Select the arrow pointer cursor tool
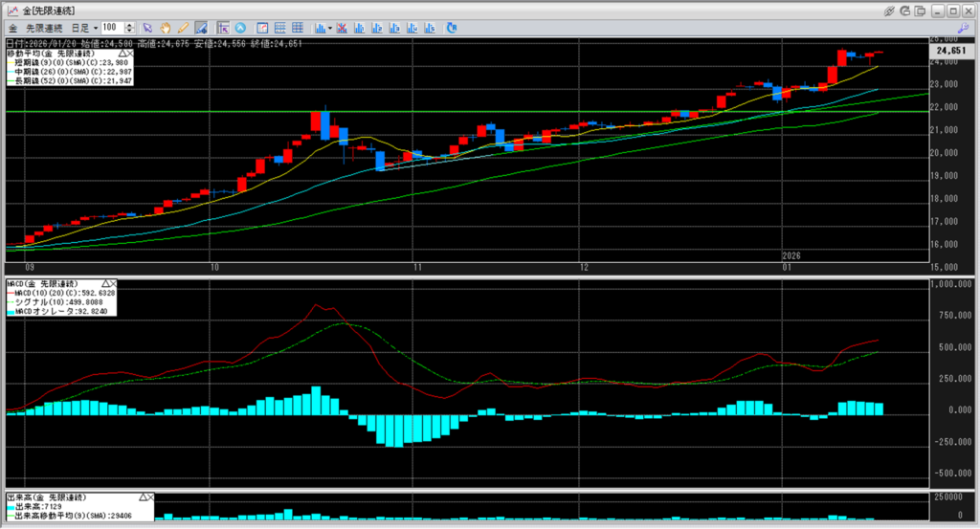The image size is (980, 529). 147,28
